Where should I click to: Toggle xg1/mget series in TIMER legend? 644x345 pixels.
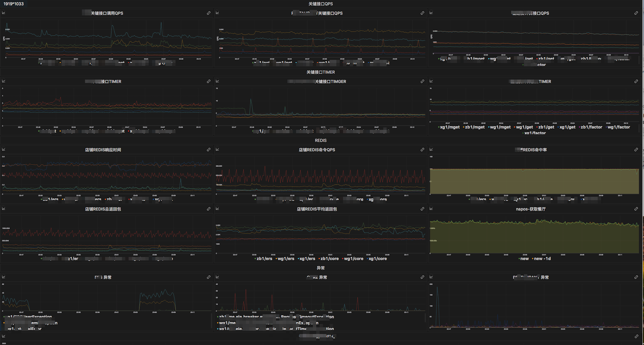click(449, 127)
